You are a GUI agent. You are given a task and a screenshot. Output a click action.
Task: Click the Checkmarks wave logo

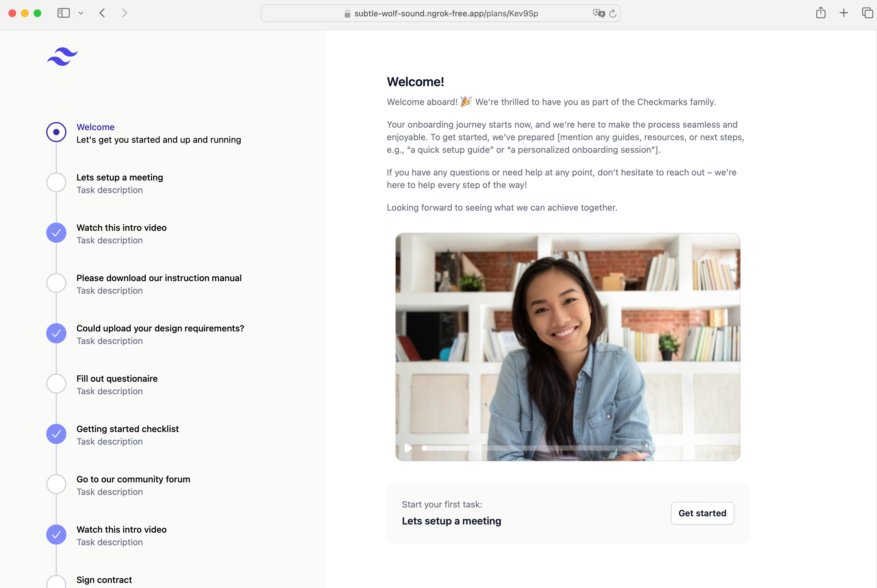click(x=62, y=57)
